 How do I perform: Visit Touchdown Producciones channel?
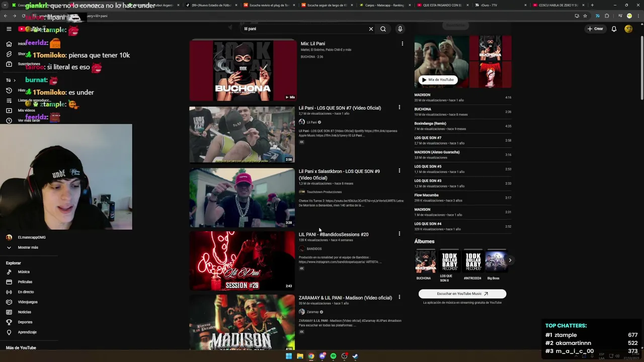point(324,192)
